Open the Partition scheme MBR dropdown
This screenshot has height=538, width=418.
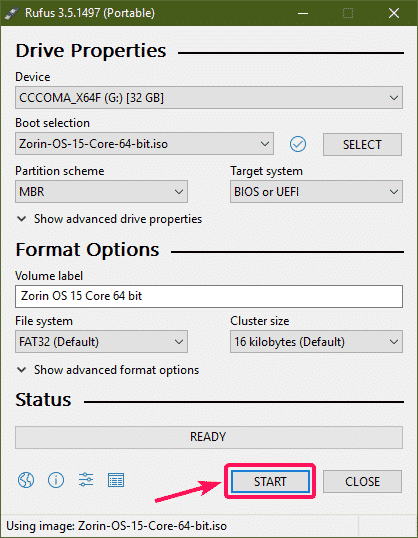click(x=101, y=191)
